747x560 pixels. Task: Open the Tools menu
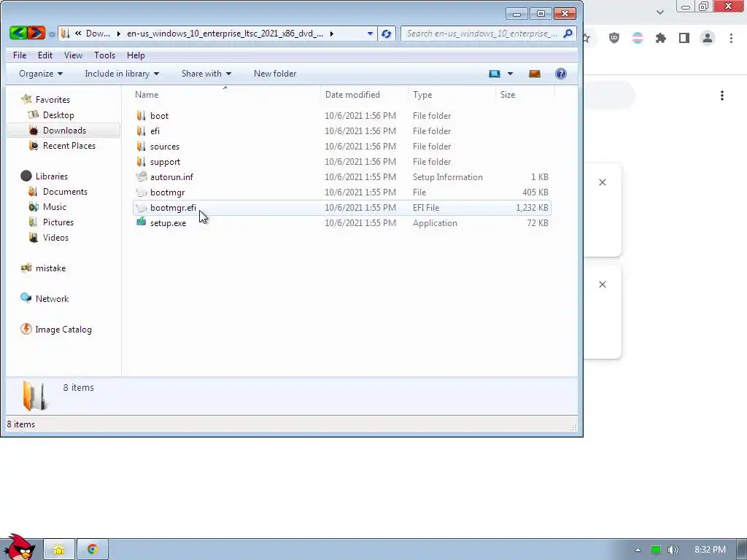click(104, 55)
